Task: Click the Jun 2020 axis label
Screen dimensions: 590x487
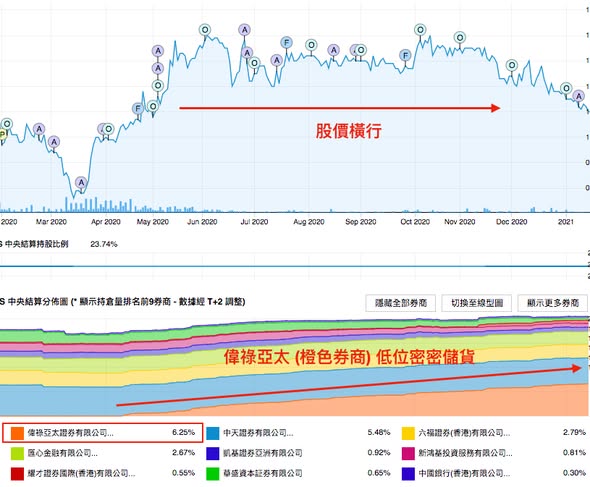Action: [202, 222]
